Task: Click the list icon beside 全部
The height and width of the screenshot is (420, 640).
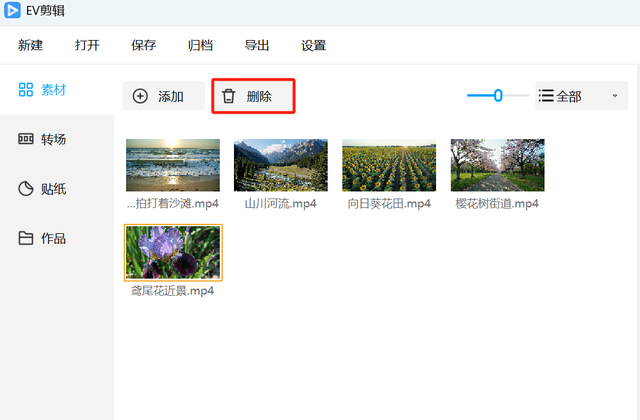Action: coord(546,96)
